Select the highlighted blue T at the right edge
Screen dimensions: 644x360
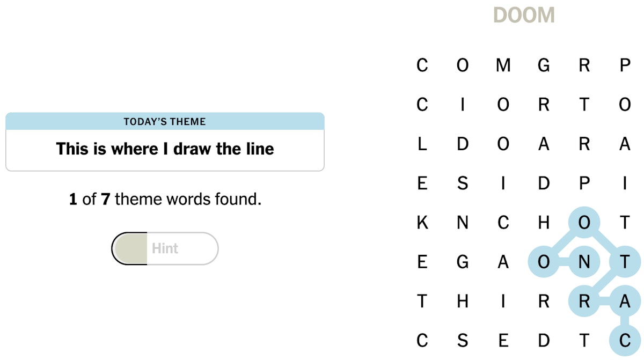click(x=625, y=262)
